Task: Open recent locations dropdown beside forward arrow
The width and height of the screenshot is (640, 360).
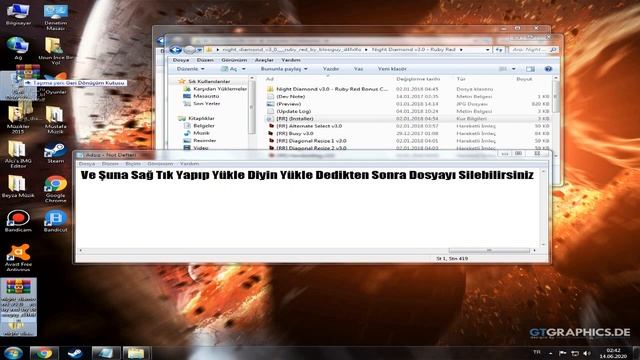Action: coord(199,50)
